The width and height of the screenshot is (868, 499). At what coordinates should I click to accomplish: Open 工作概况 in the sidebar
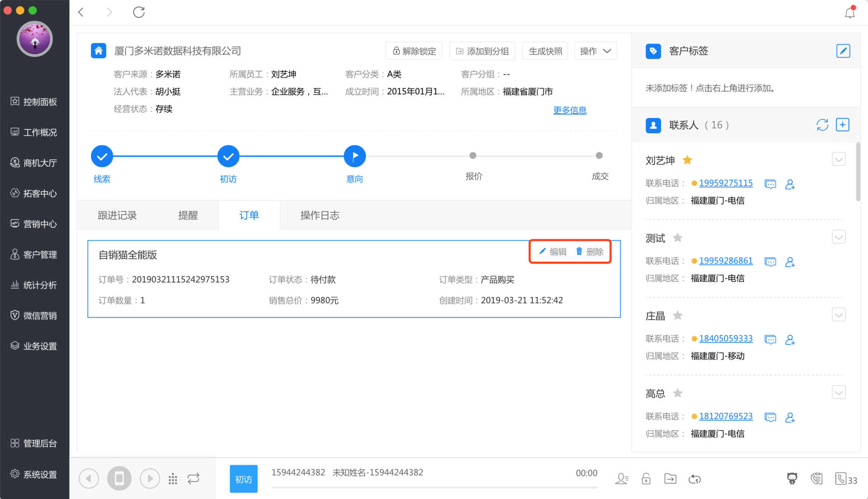pos(34,132)
